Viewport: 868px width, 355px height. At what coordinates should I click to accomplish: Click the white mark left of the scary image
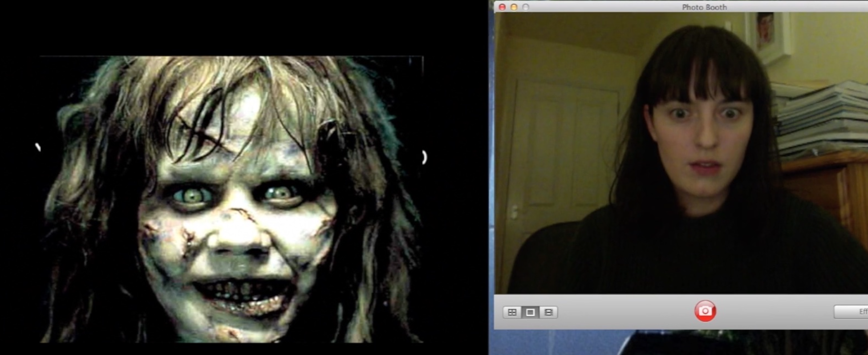[x=38, y=147]
